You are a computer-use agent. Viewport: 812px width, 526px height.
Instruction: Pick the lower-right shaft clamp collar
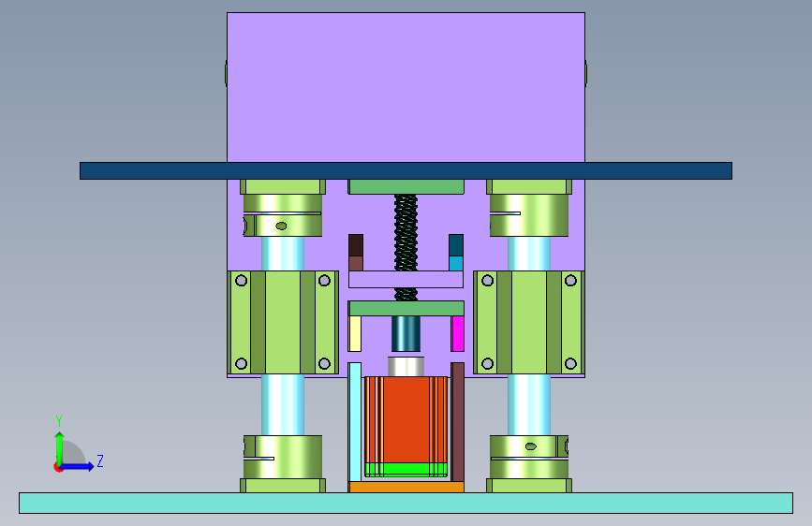coord(529,457)
